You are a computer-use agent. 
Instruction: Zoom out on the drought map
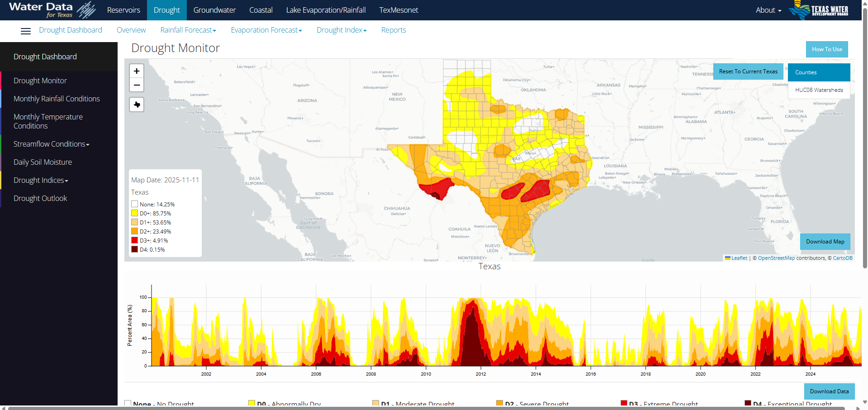137,85
